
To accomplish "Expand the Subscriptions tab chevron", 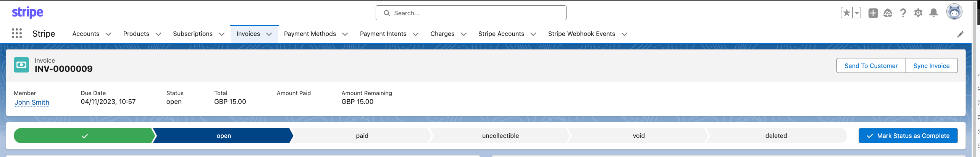I will point(221,34).
